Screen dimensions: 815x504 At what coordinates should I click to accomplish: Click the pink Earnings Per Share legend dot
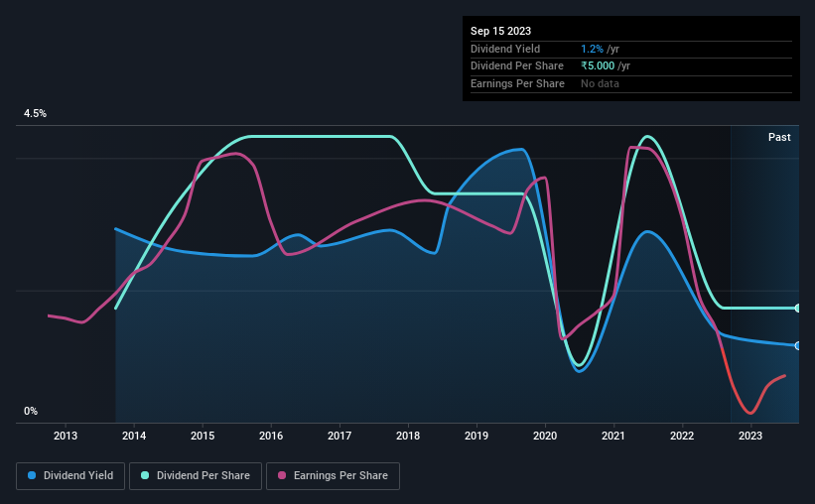tap(282, 475)
